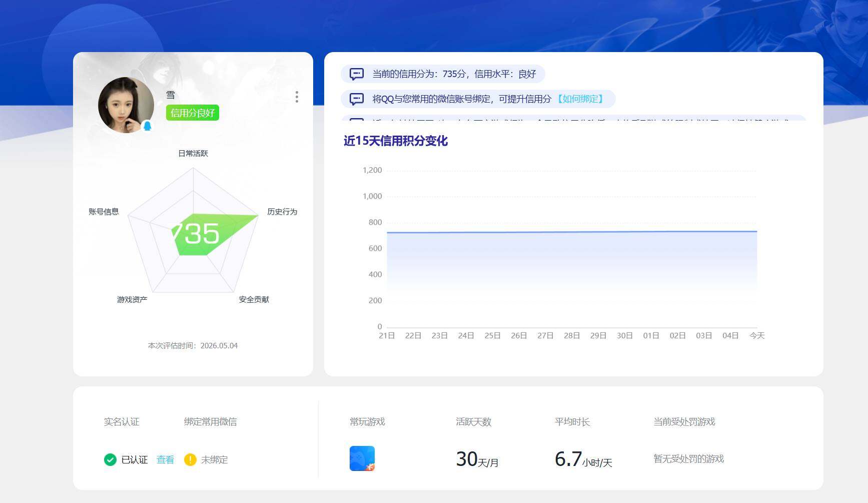This screenshot has height=503, width=868.
Task: Click the 30天/月 active days value
Action: (477, 459)
